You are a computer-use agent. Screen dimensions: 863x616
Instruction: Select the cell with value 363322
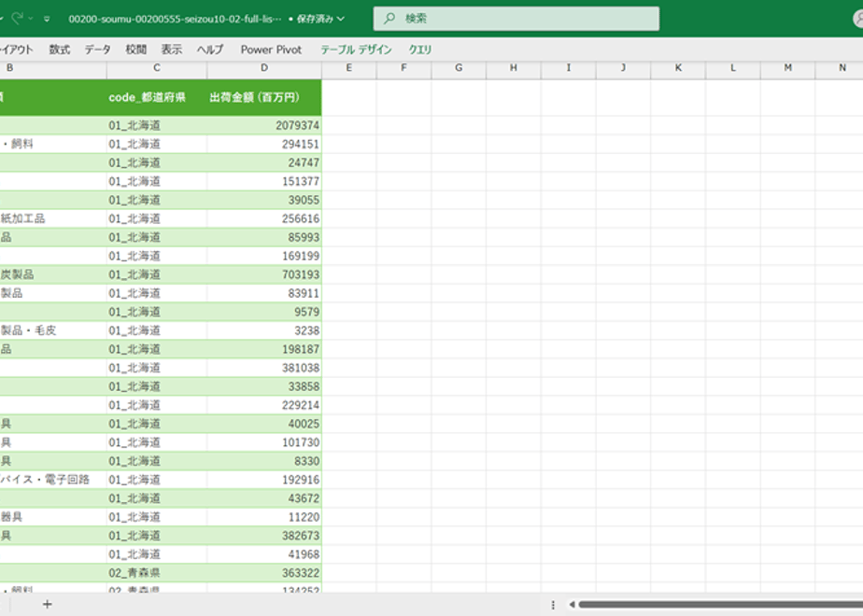point(264,573)
